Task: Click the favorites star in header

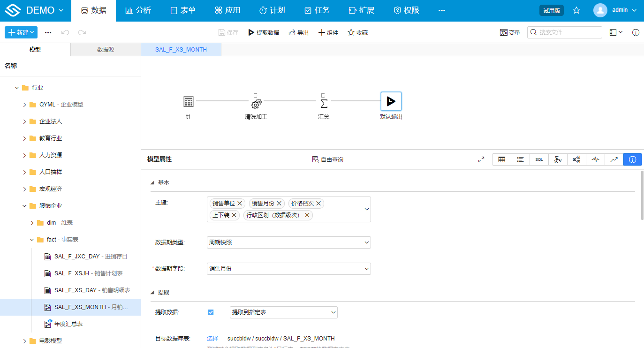Action: pos(576,10)
